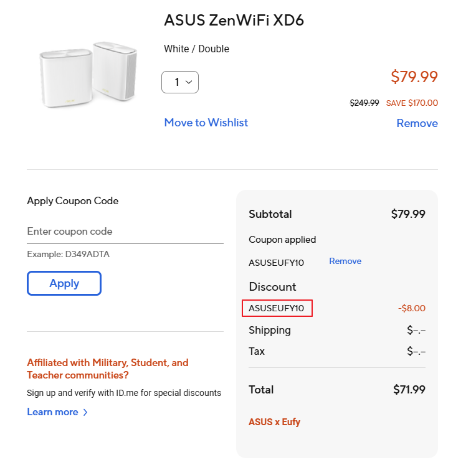The height and width of the screenshot is (475, 476).
Task: Click the ASUS x Eufy promotion link
Action: coord(274,422)
